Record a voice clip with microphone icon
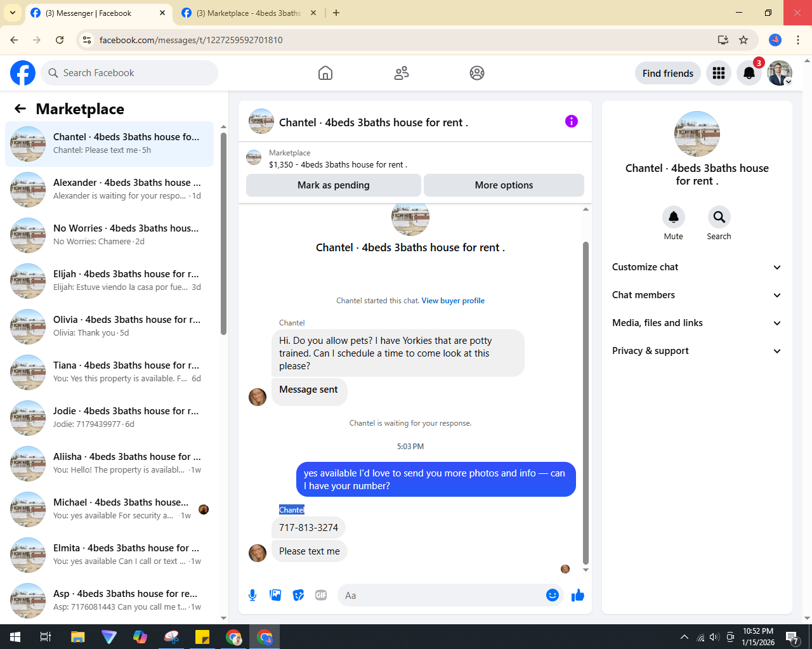This screenshot has width=812, height=649. tap(252, 595)
